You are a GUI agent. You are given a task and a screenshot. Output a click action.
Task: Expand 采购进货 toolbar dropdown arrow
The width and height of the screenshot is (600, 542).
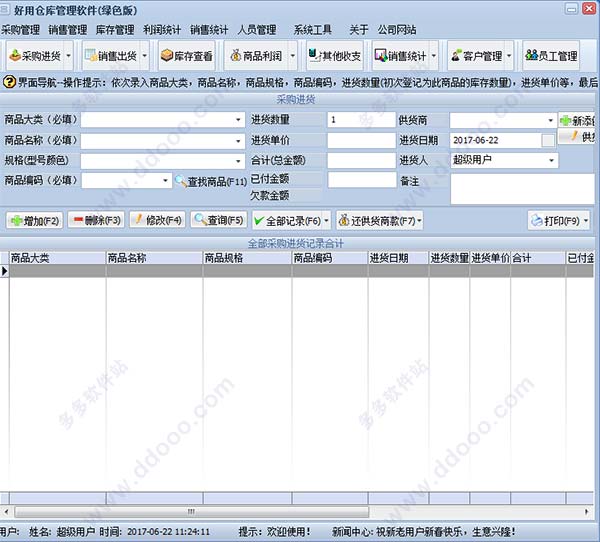(68, 56)
